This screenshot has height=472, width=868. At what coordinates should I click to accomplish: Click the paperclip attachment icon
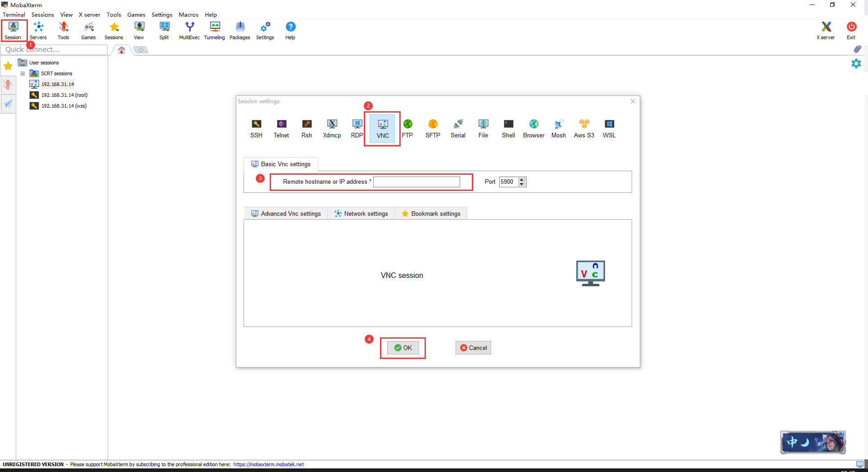click(x=857, y=49)
